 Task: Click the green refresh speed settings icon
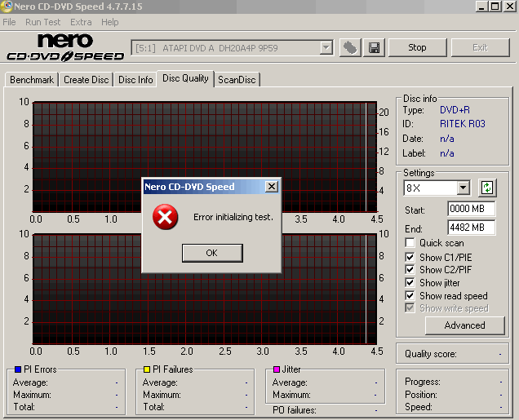click(487, 188)
